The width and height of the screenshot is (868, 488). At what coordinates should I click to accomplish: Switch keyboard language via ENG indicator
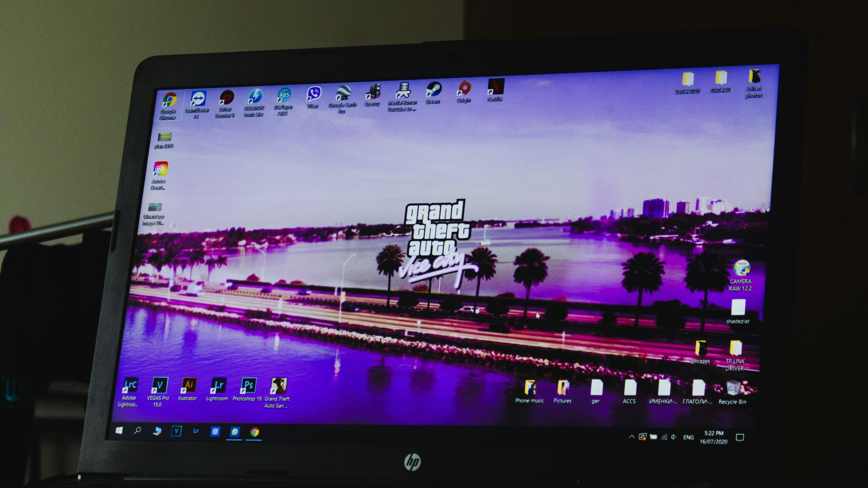pos(689,437)
